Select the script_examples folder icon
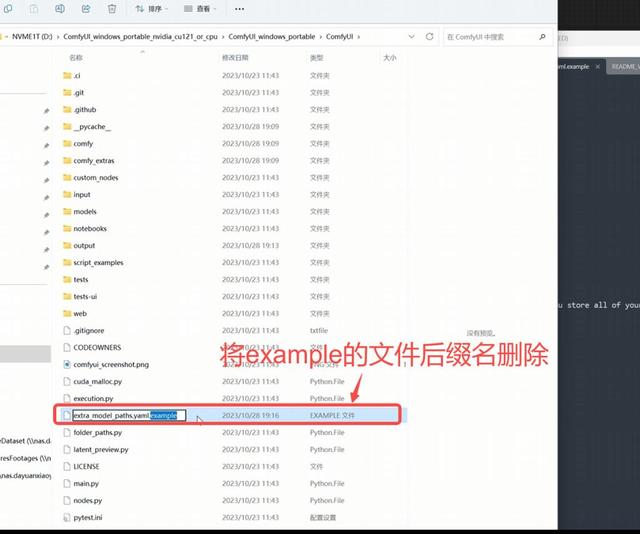The width and height of the screenshot is (640, 534). [67, 263]
